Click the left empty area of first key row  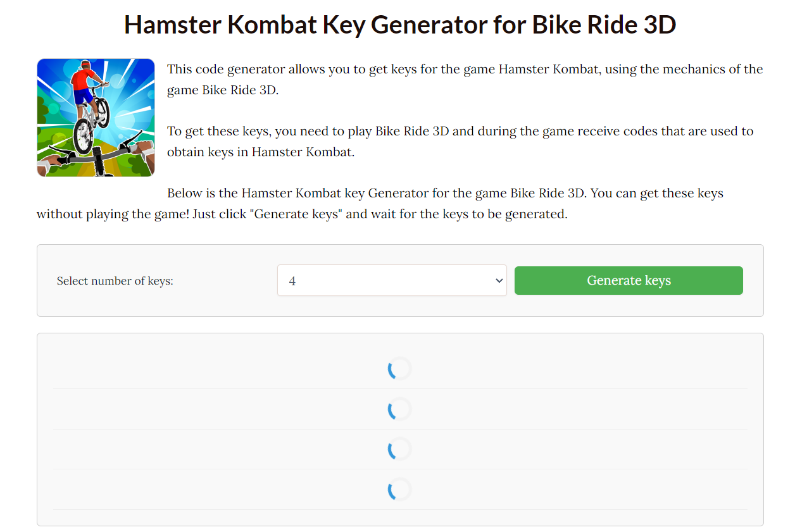point(215,368)
